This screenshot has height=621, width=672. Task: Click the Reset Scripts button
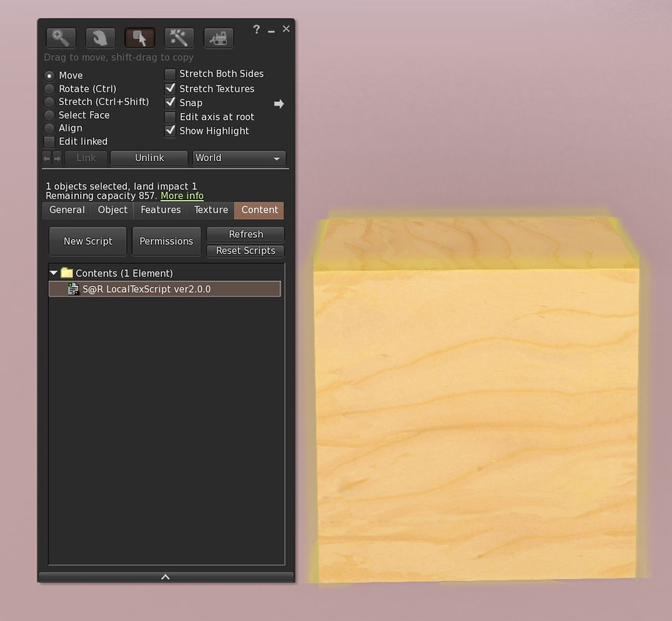click(245, 251)
